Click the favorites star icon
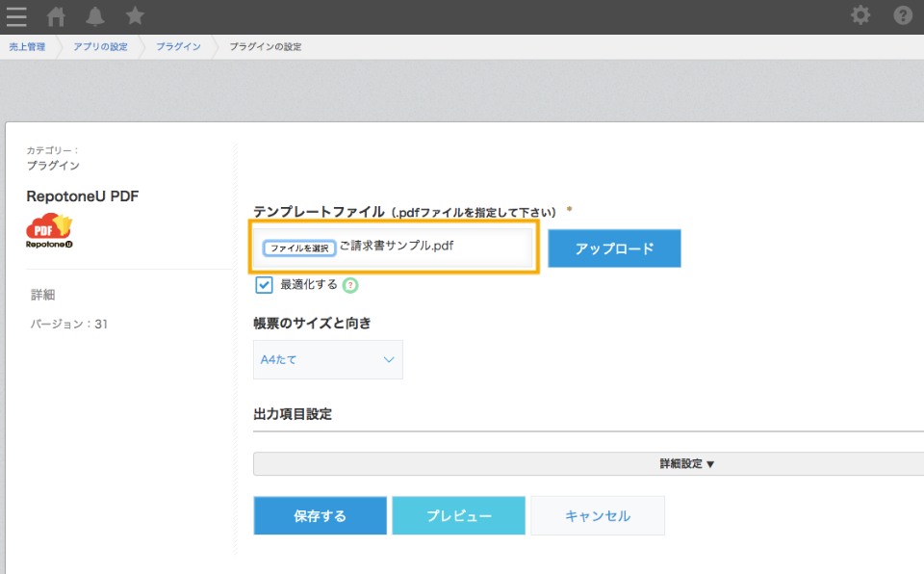 pyautogui.click(x=135, y=15)
